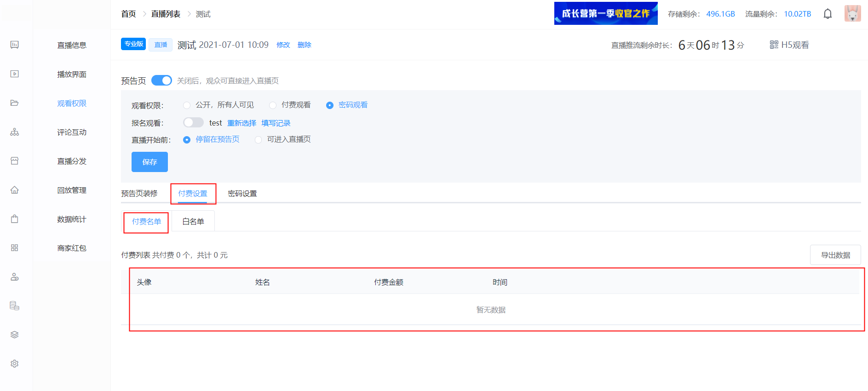The image size is (868, 391).
Task: Select the 付费名单 sub-tab
Action: click(146, 222)
